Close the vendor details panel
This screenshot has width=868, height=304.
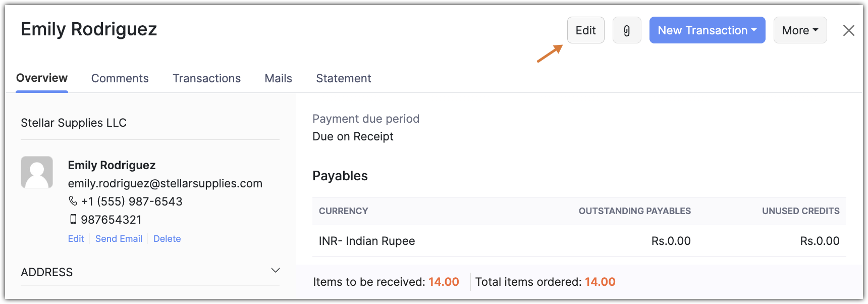click(x=848, y=30)
